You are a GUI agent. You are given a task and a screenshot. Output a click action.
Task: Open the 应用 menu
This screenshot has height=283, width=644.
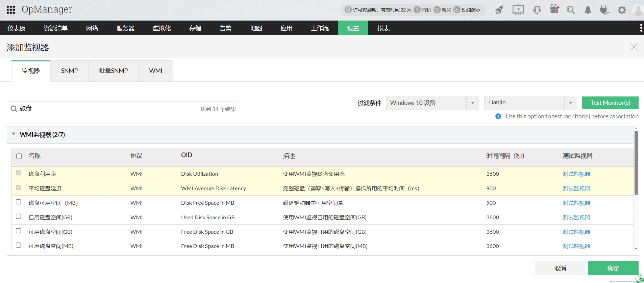click(287, 28)
